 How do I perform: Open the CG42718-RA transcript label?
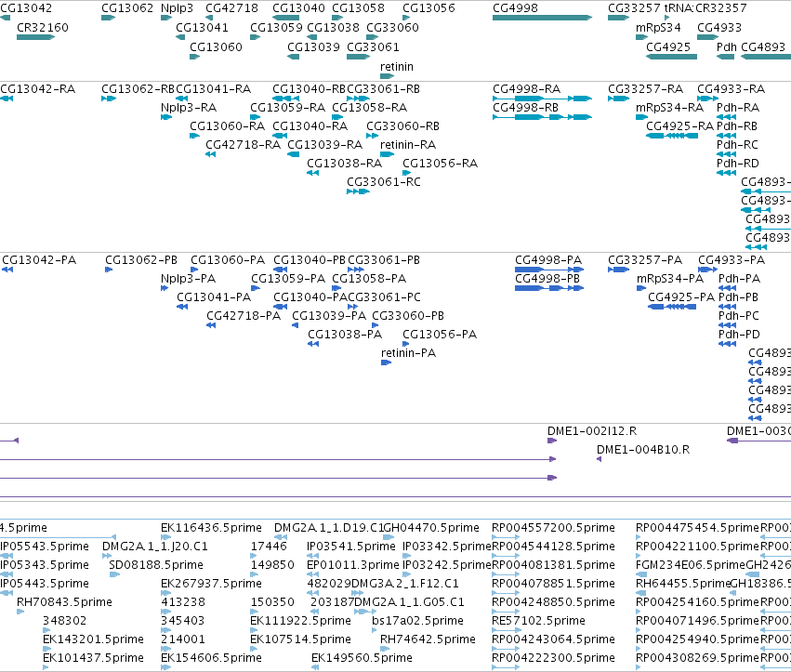pyautogui.click(x=244, y=145)
